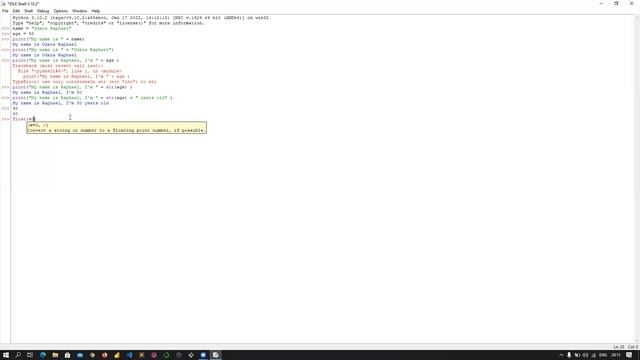Open the Window menu
This screenshot has height=360, width=640.
click(80, 11)
